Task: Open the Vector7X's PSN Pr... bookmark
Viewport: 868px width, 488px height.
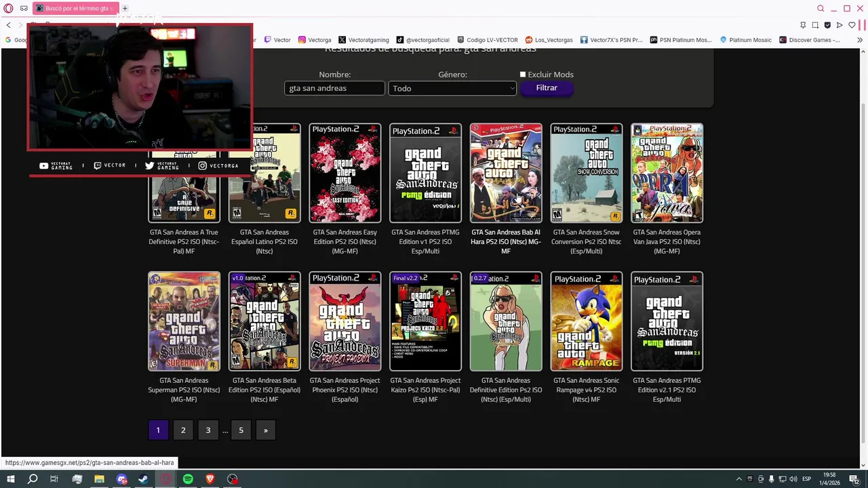Action: 611,40
